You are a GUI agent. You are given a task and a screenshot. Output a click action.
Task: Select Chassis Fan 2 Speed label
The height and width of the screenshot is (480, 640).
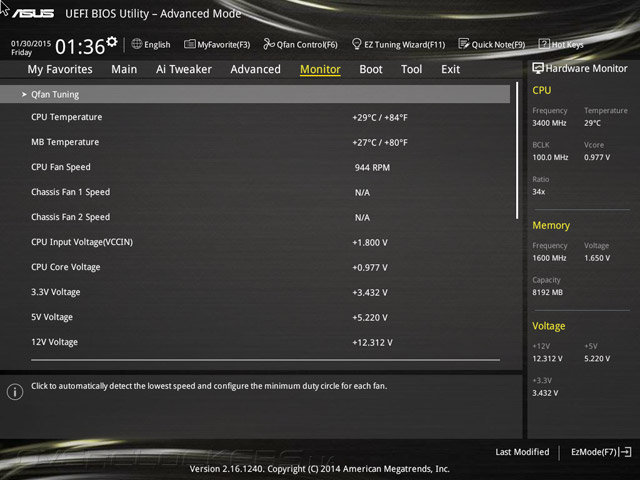[71, 217]
